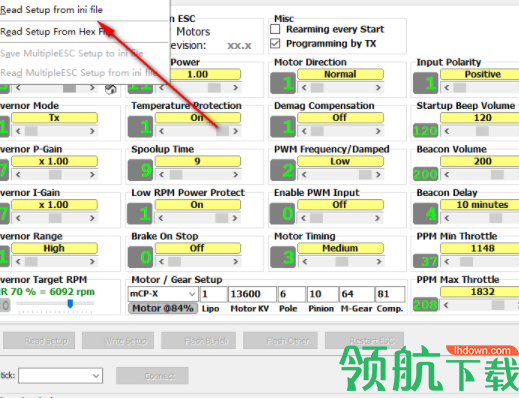Click the M-Gear field showing 64

coord(356,294)
